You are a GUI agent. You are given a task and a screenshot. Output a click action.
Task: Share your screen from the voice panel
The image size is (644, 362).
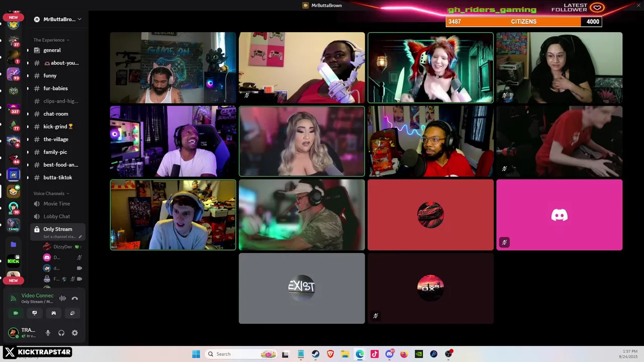click(x=35, y=313)
